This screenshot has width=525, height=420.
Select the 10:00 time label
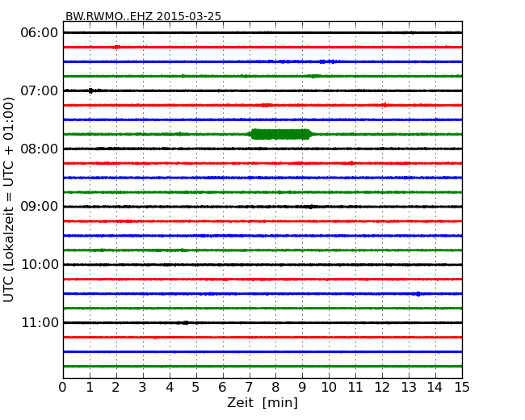coord(40,265)
